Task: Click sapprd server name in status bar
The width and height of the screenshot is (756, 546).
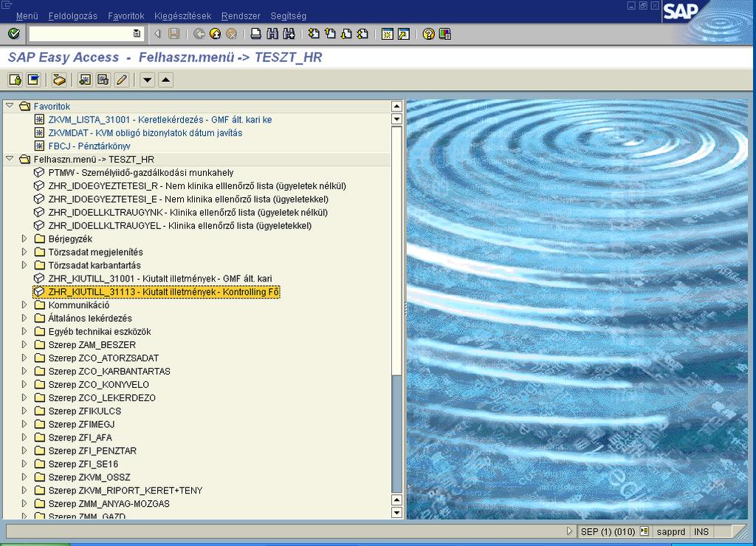Action: [670, 531]
